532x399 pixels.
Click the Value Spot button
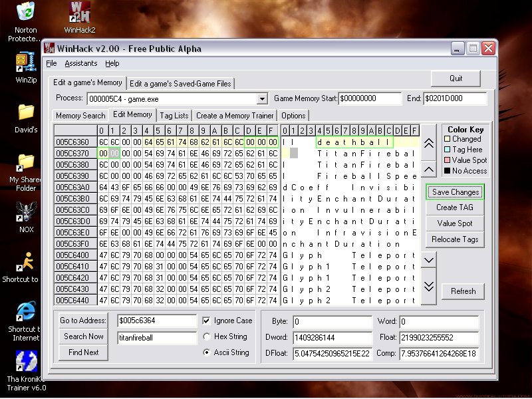coord(455,223)
